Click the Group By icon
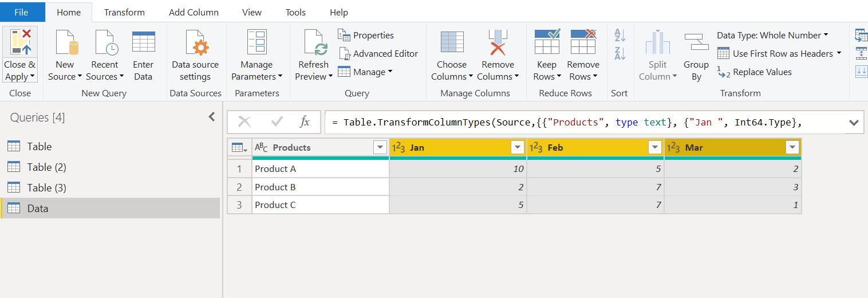This screenshot has width=868, height=298. pos(696,42)
